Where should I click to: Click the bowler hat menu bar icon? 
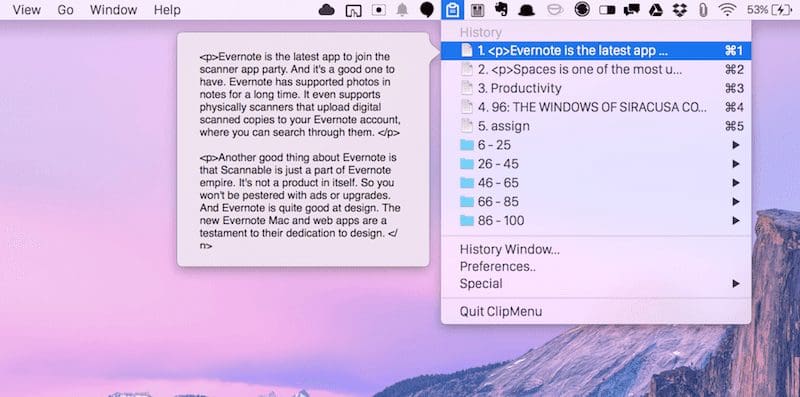[x=527, y=10]
